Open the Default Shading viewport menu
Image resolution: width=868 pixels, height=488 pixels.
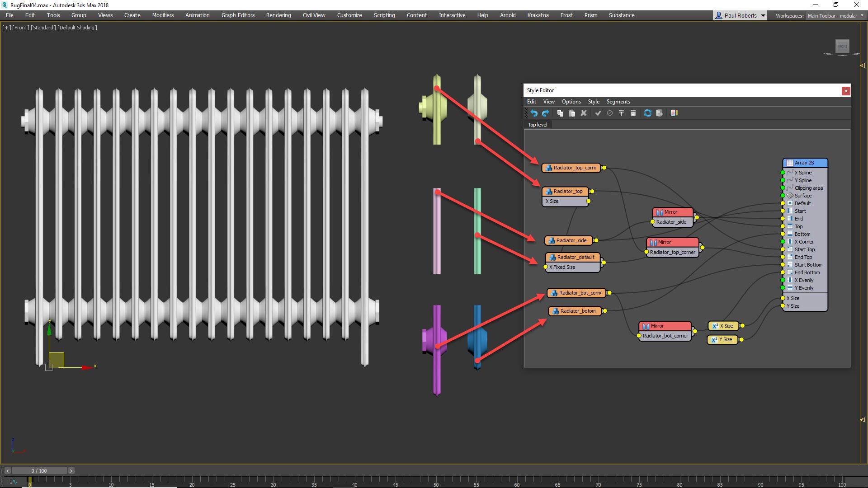click(77, 28)
